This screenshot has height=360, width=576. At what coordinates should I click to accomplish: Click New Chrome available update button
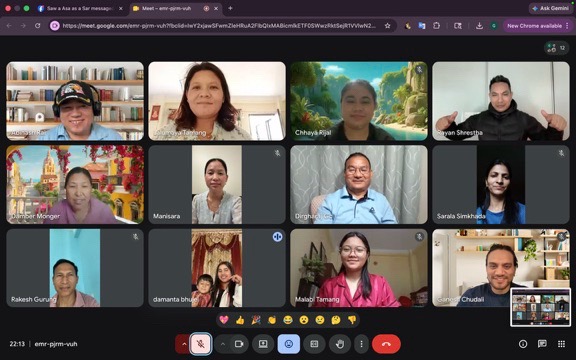537,26
